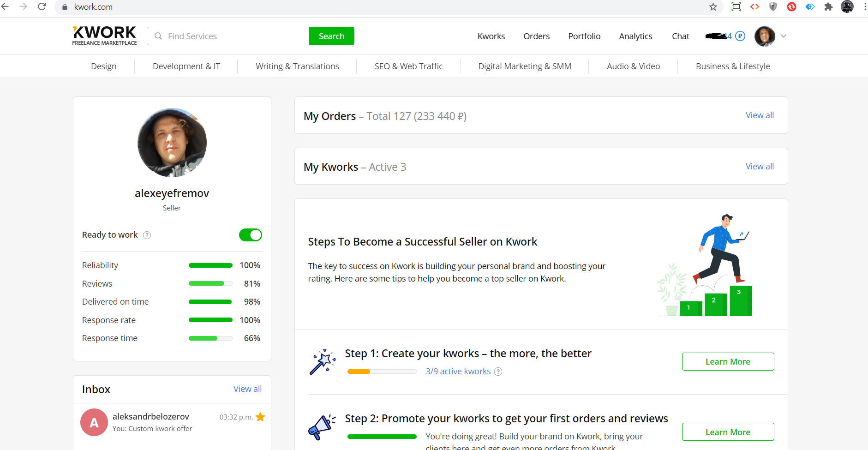Open the alexeyefremov username link
The width and height of the screenshot is (868, 450).
(172, 193)
